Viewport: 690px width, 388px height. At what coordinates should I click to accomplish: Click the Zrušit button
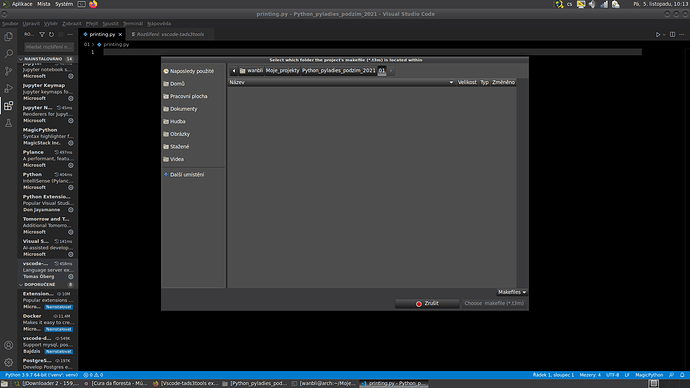tap(427, 304)
